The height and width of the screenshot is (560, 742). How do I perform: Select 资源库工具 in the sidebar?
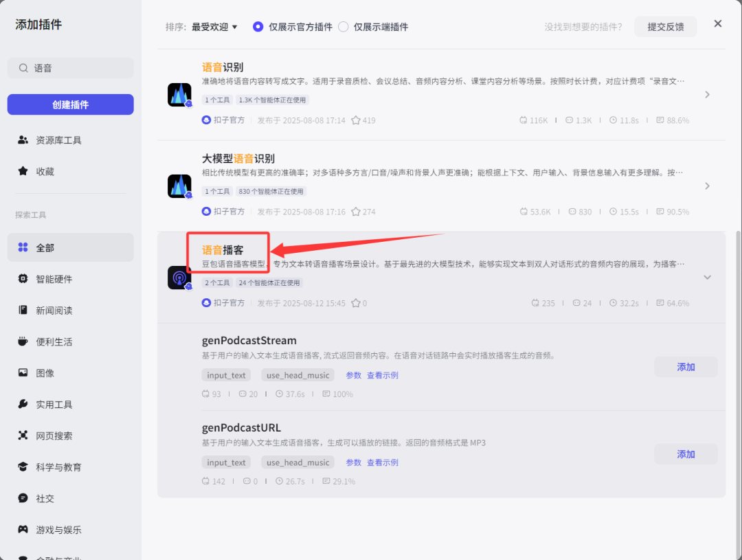coord(71,140)
